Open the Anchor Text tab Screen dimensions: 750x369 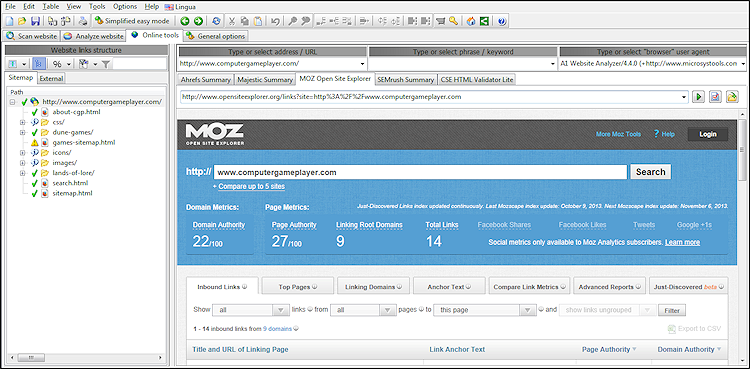[x=449, y=287]
